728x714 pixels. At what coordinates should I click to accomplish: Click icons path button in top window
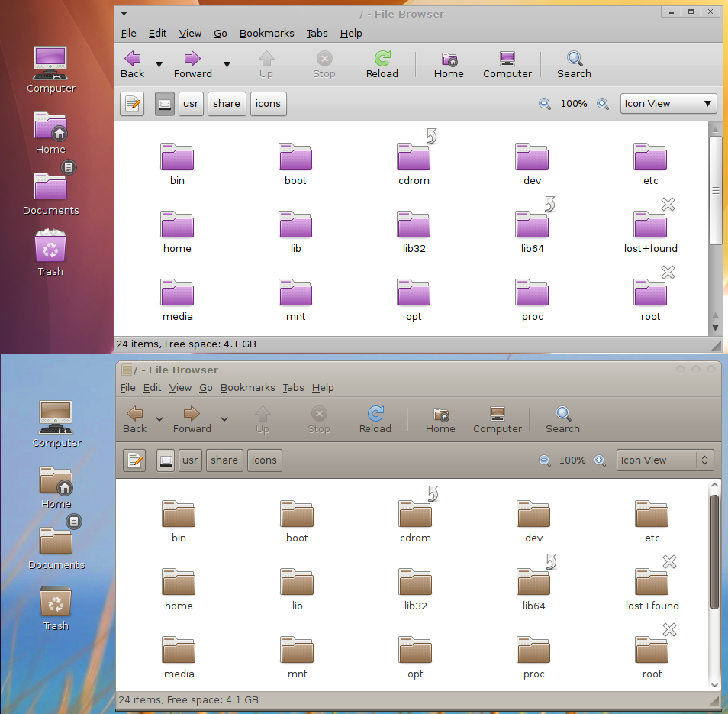tap(268, 104)
